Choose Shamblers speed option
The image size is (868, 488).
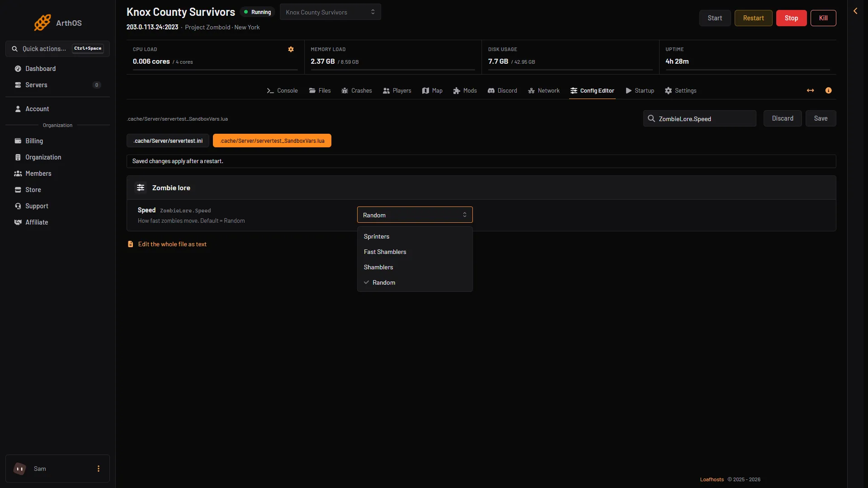click(x=415, y=267)
